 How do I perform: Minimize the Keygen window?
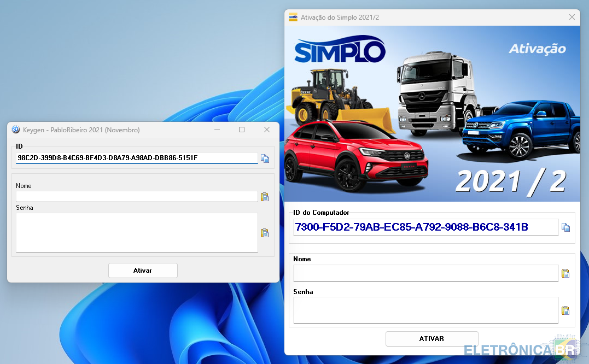point(217,130)
